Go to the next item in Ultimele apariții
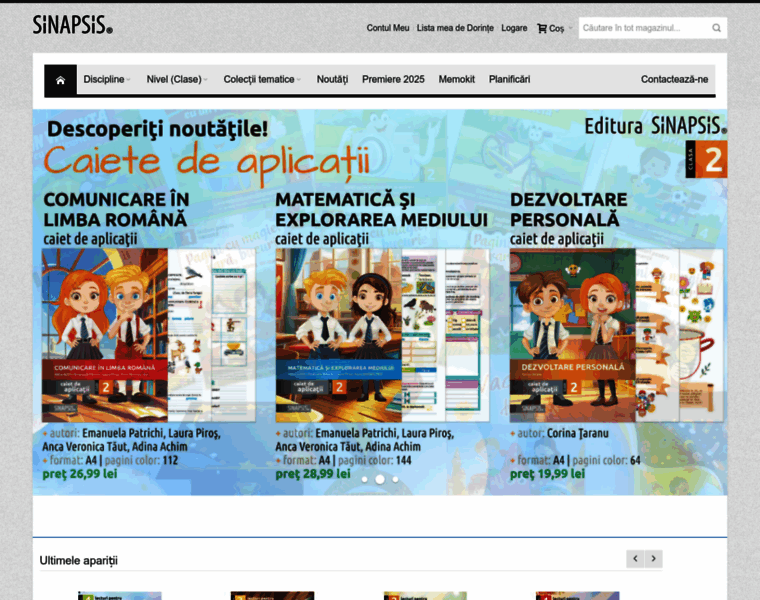This screenshot has width=760, height=600. [653, 559]
